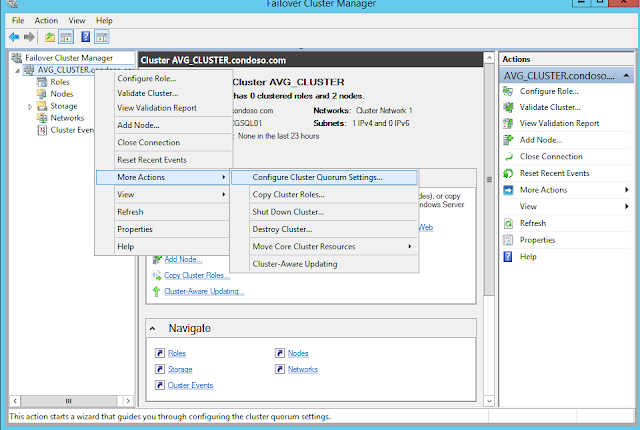Select Configure Role in context menu
Image resolution: width=640 pixels, height=430 pixels.
pos(162,78)
